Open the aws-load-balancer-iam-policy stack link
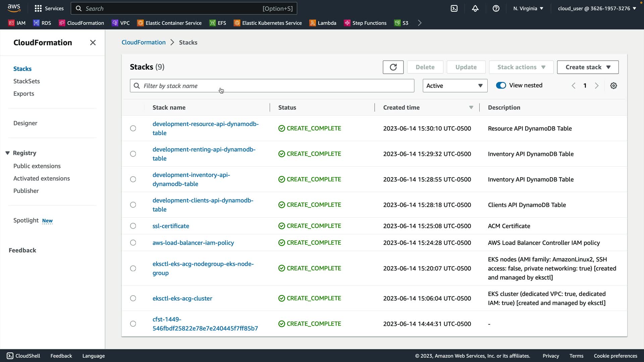Viewport: 644px width, 362px height. pos(193,243)
